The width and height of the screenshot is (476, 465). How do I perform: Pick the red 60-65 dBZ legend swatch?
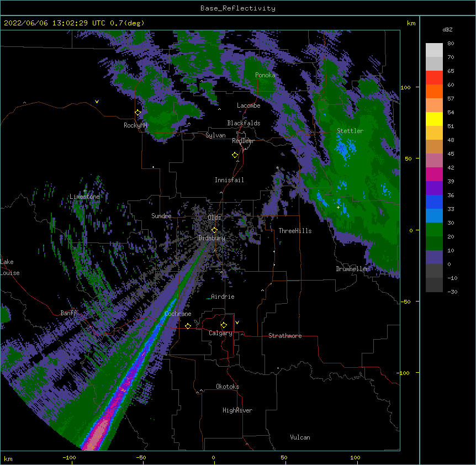click(434, 78)
